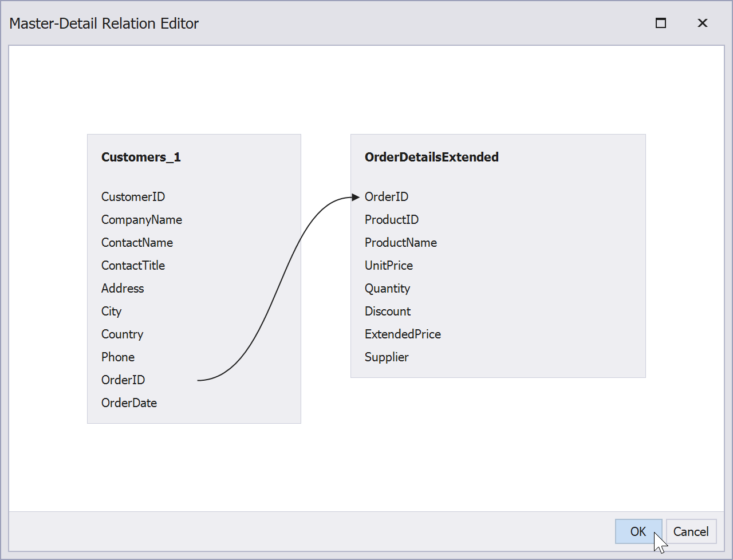Select the Address field in Customers_1
733x560 pixels.
(122, 288)
